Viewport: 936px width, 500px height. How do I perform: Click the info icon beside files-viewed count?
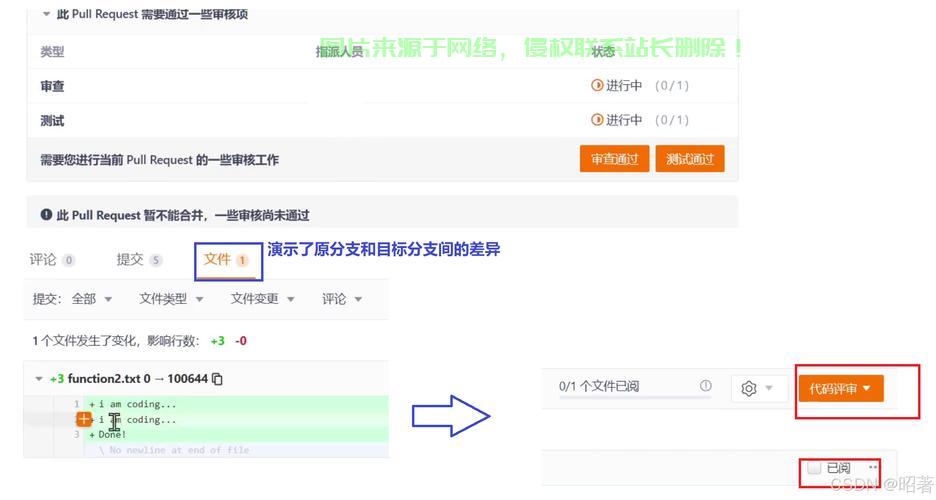click(706, 386)
